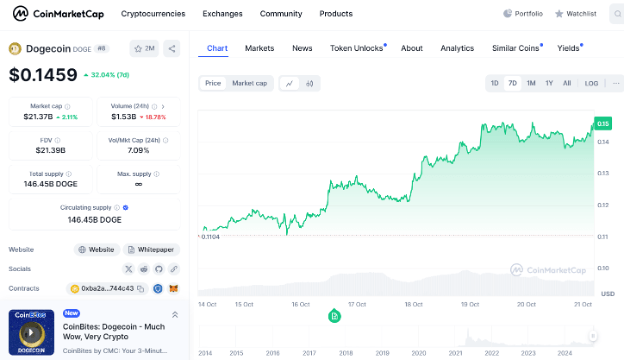Screen dimensions: 624x360
Task: Click the green 0.15 current price label
Action: point(603,124)
